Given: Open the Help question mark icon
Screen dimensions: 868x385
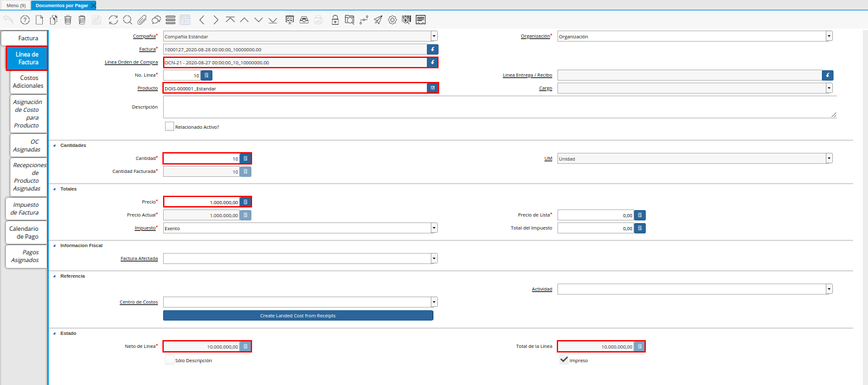Looking at the screenshot, I should point(25,20).
